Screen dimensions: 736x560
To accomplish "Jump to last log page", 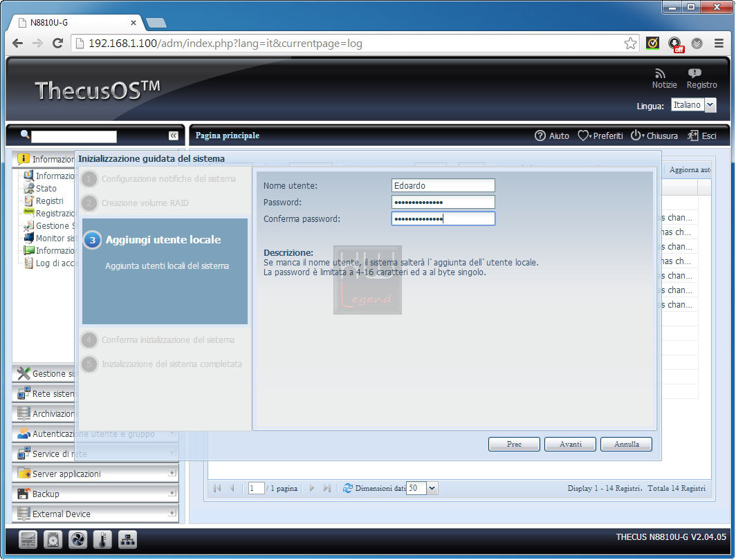I will (x=326, y=488).
